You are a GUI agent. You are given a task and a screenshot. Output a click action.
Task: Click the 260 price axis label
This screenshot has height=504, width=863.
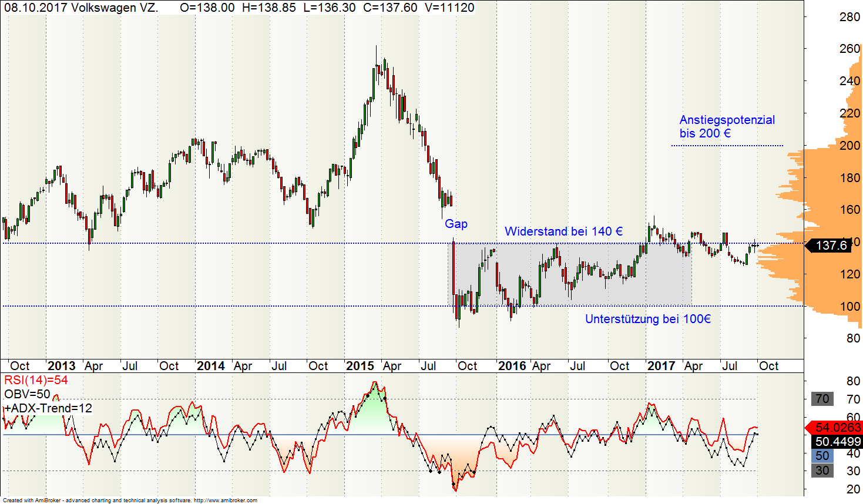[849, 49]
